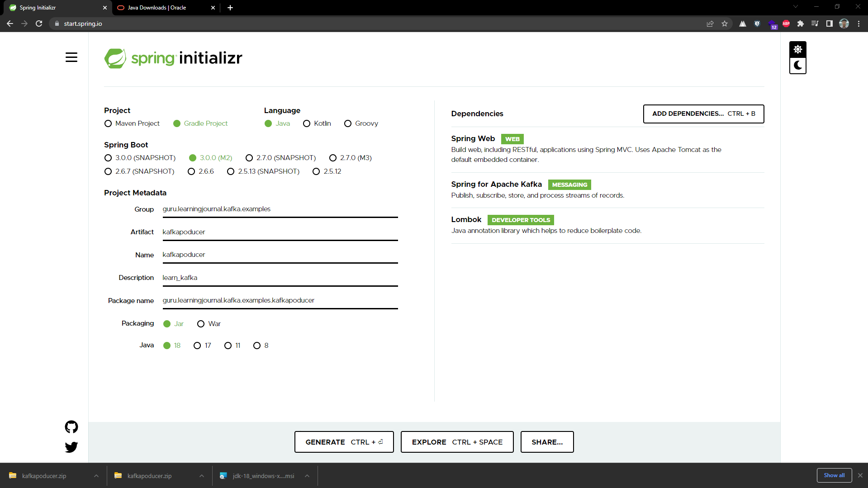Select the Spring for Apache Kafka entry
This screenshot has height=488, width=868.
click(x=607, y=190)
